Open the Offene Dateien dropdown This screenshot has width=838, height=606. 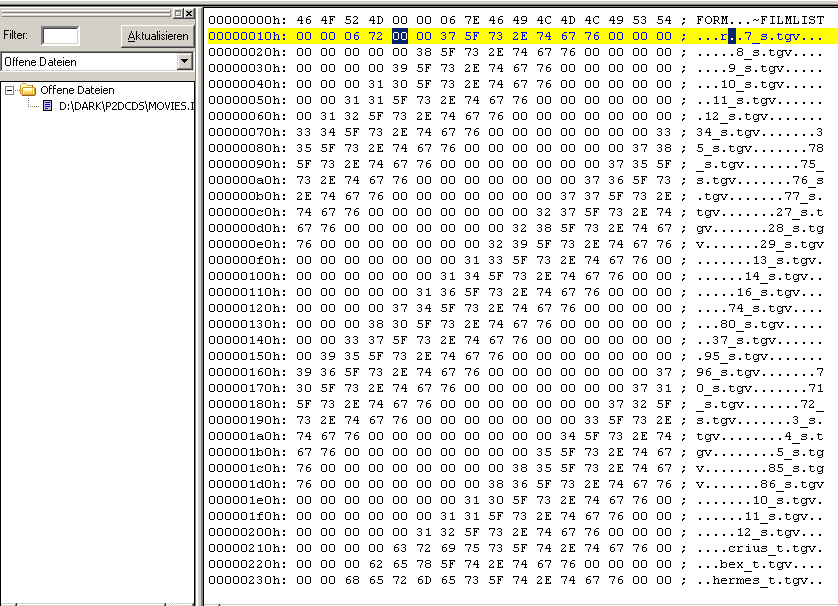click(x=183, y=62)
